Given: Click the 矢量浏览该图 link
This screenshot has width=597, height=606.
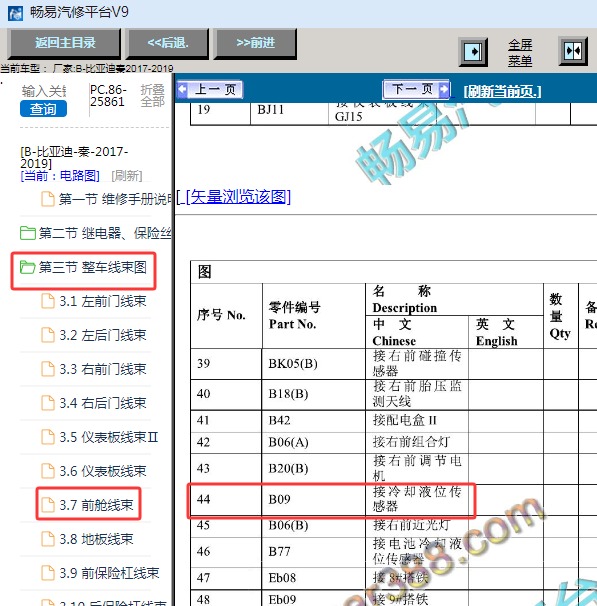Looking at the screenshot, I should 238,197.
